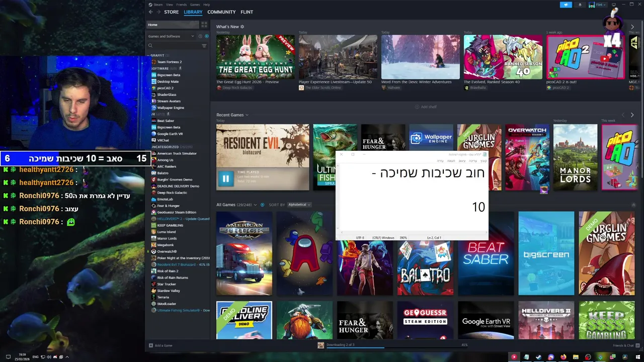Screen dimensions: 644x362
Task: Switch to Big Picture mode icon
Action: 613,5
